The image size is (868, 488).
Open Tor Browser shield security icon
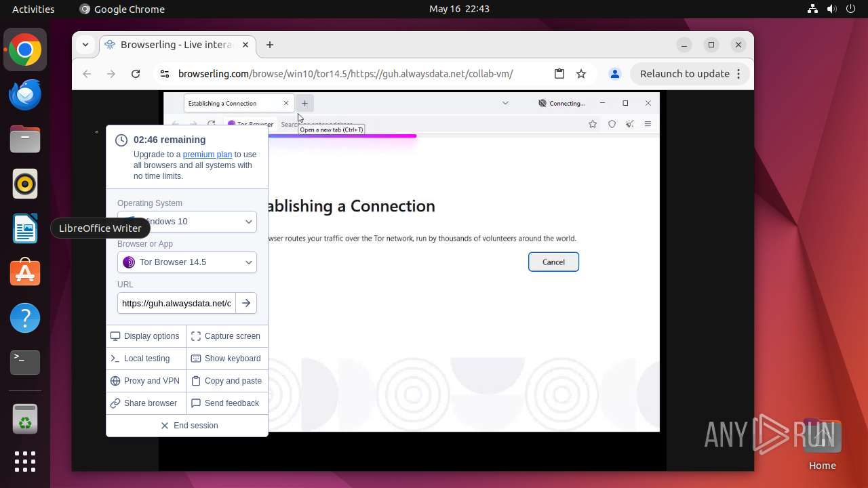pyautogui.click(x=612, y=124)
